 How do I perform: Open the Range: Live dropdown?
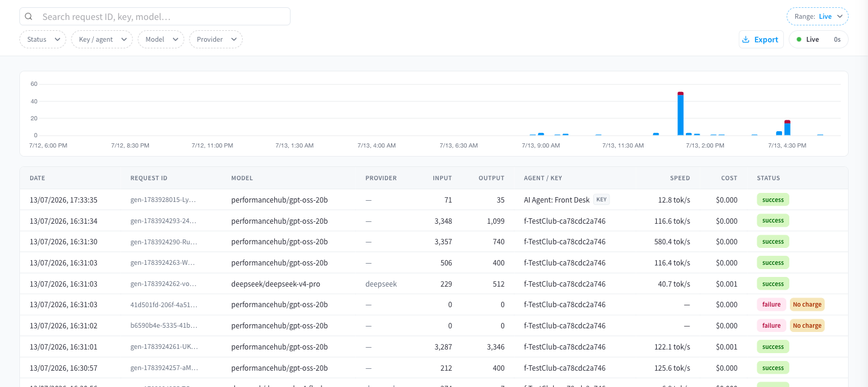pos(817,16)
